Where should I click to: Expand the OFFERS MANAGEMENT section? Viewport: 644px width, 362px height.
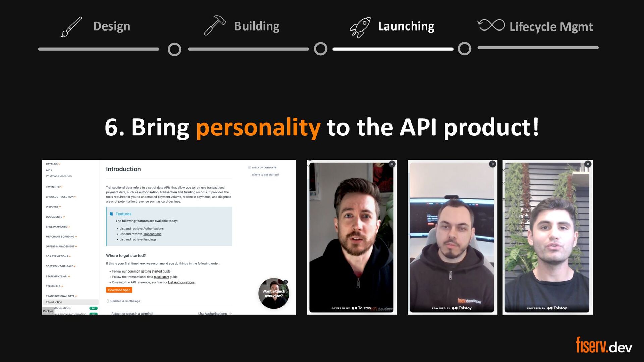(61, 246)
